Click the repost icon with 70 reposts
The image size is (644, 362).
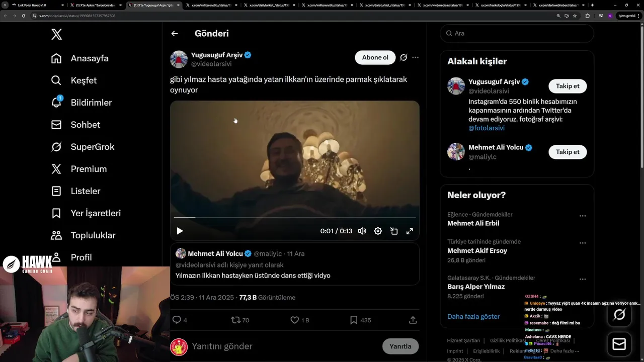click(239, 320)
